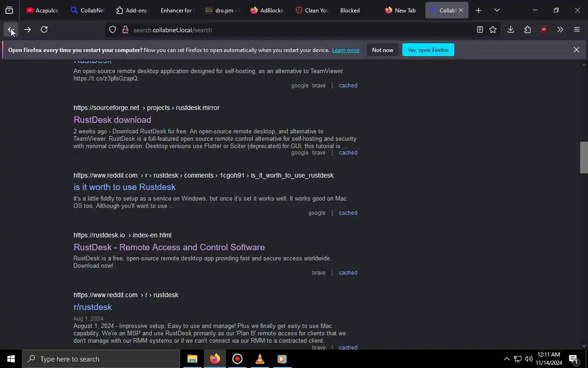Show more tools overflow chevron
Screen dimensions: 588x368
pyautogui.click(x=560, y=30)
